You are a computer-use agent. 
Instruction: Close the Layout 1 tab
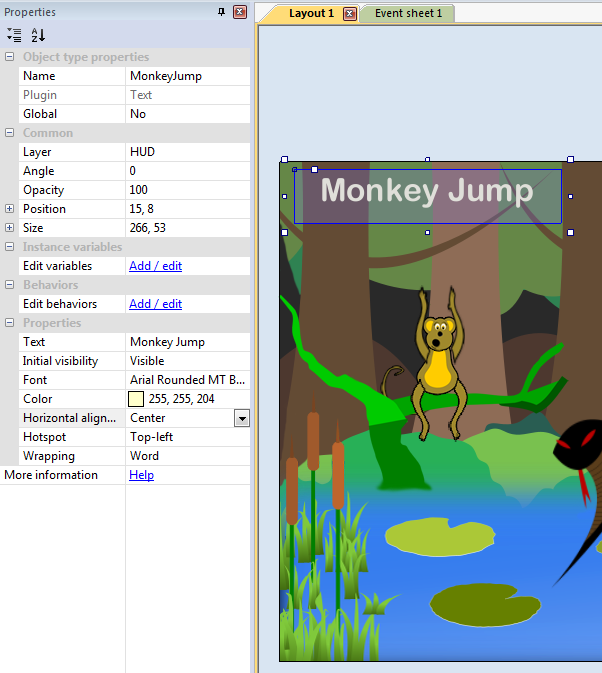pos(350,14)
